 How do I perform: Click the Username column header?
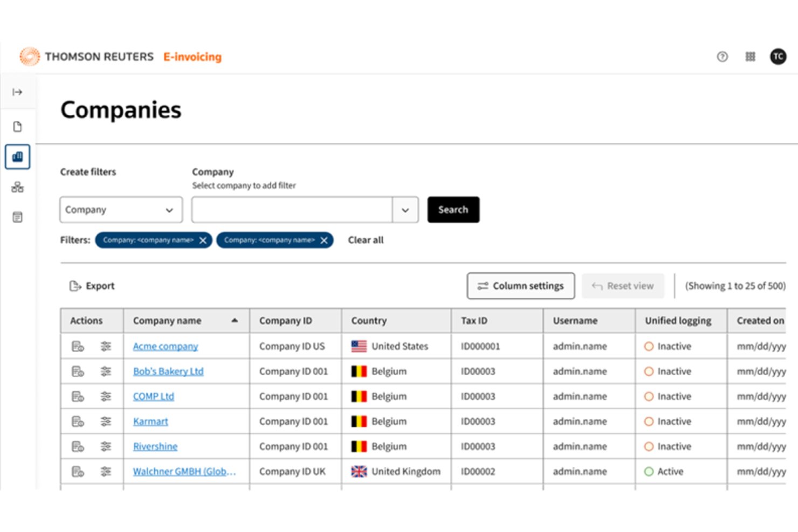point(589,321)
